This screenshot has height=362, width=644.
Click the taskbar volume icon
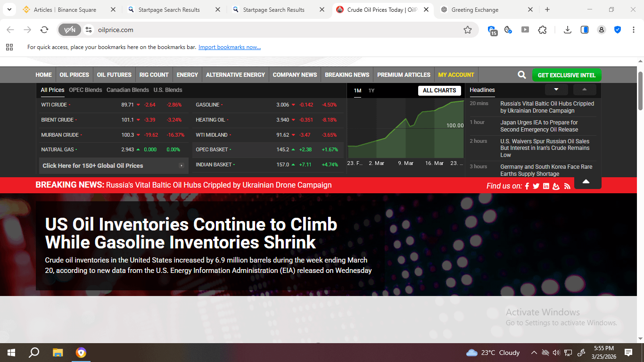(x=556, y=353)
